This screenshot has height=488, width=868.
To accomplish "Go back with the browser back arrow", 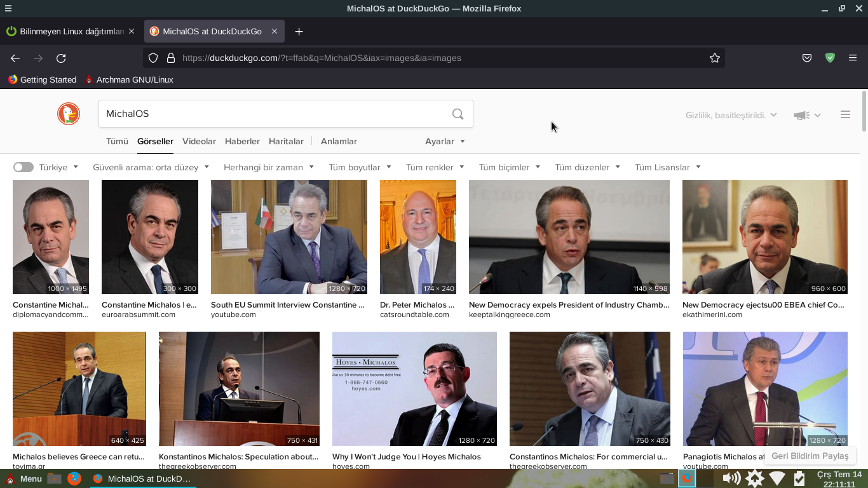I will (x=15, y=58).
